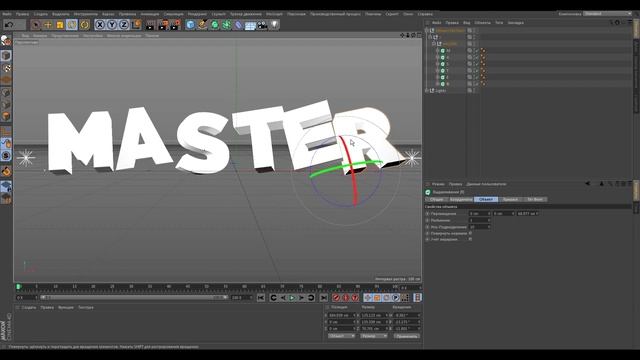The image size is (640, 360).
Task: Toggle the first checkbox under Изо-подразделение field
Action: tap(470, 233)
